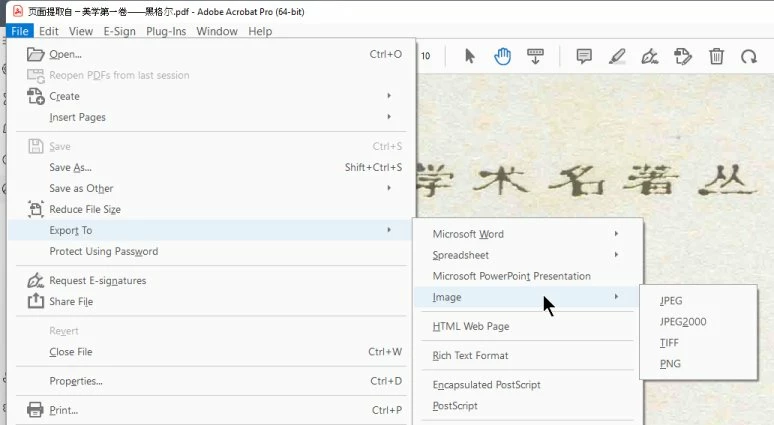Open the Edit menu

point(49,31)
